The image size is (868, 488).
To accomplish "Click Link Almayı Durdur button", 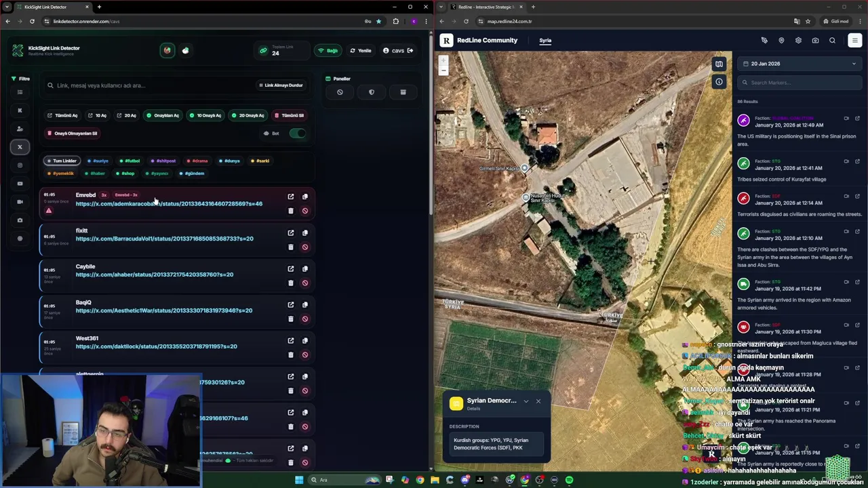I will click(x=281, y=85).
